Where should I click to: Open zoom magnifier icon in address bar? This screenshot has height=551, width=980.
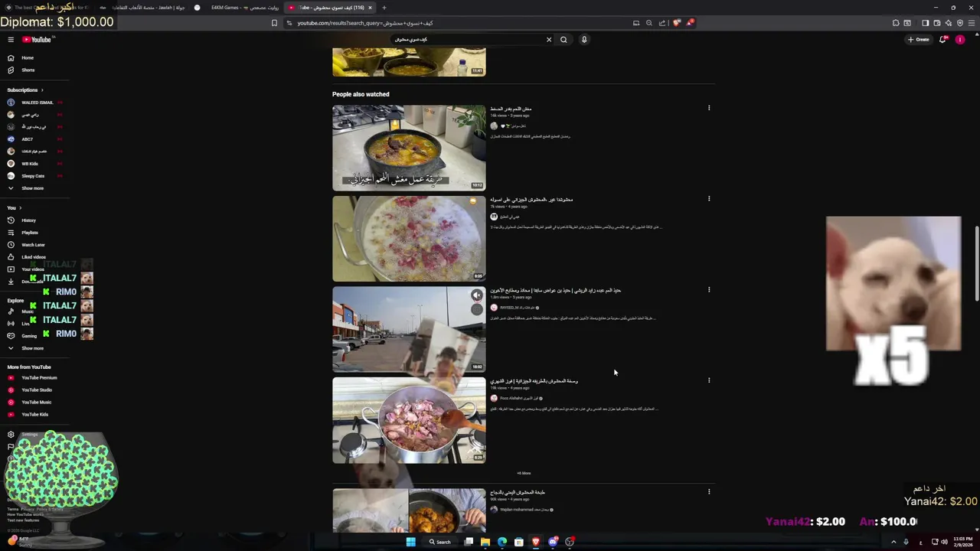(x=649, y=23)
